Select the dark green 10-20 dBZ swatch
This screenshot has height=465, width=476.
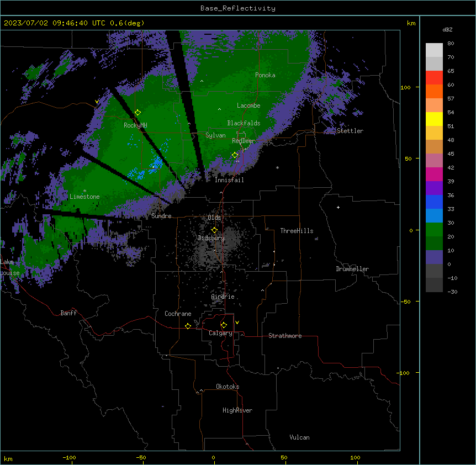[x=434, y=243]
